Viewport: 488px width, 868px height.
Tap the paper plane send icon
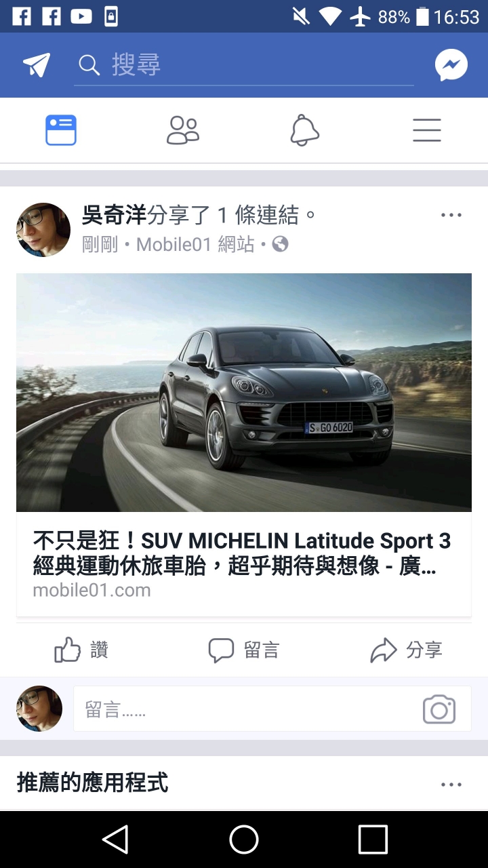(37, 65)
